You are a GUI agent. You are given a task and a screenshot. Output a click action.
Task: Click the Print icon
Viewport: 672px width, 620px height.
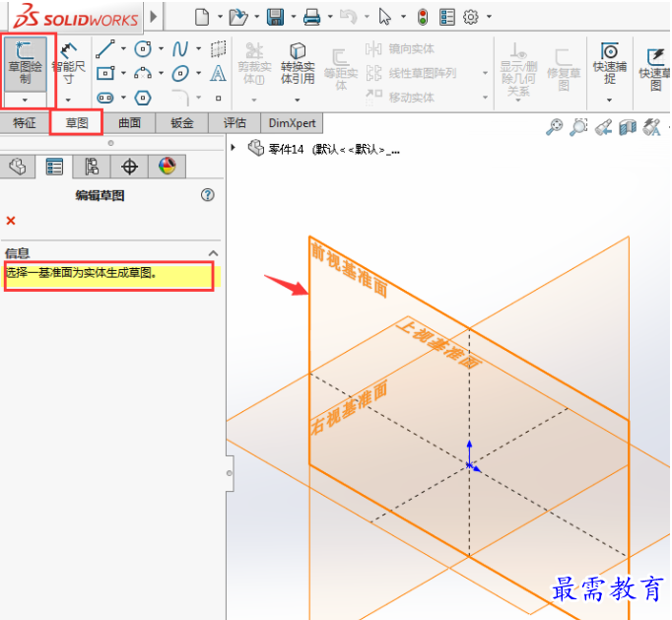311,17
